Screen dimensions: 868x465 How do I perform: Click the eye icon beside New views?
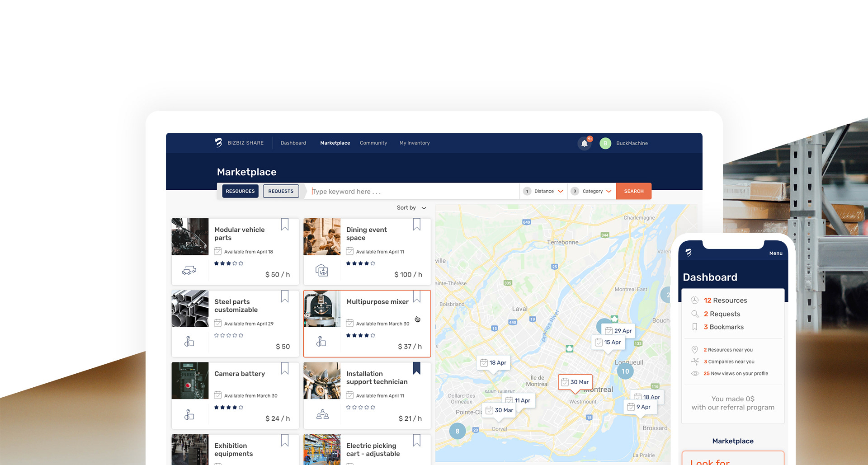tap(695, 373)
